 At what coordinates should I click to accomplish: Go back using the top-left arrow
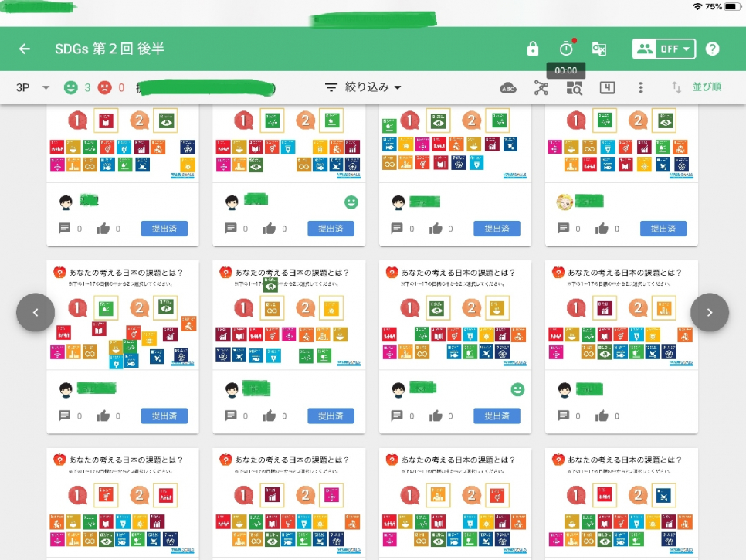coord(25,49)
